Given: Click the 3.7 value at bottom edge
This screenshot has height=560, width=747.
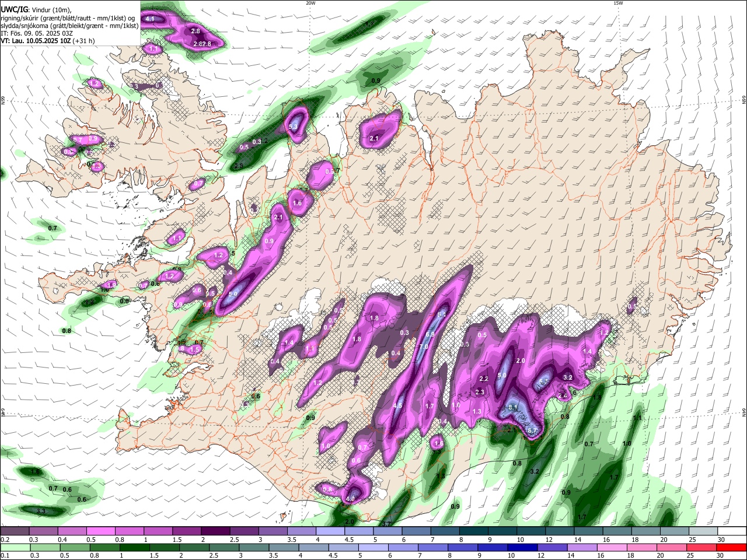Looking at the screenshot, I should pyautogui.click(x=386, y=524).
